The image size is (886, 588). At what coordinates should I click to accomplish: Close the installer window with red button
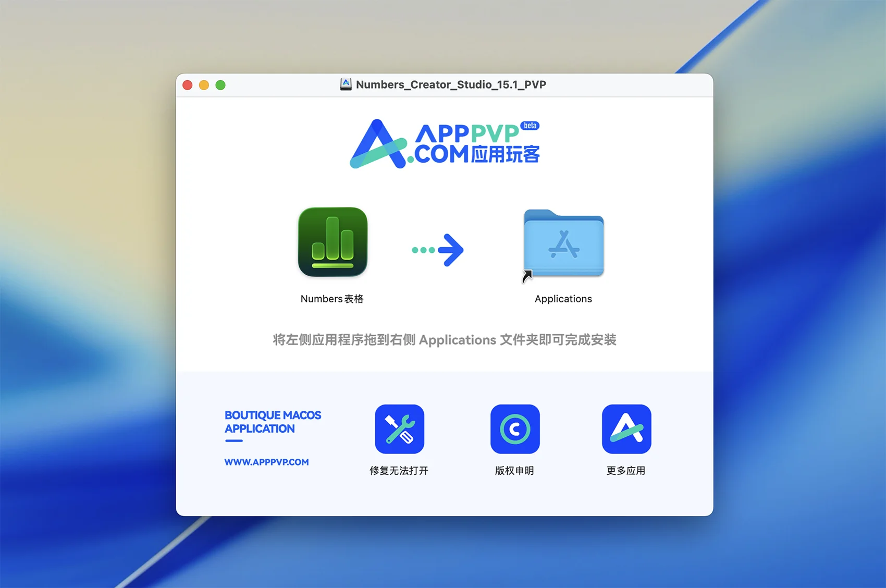click(188, 85)
